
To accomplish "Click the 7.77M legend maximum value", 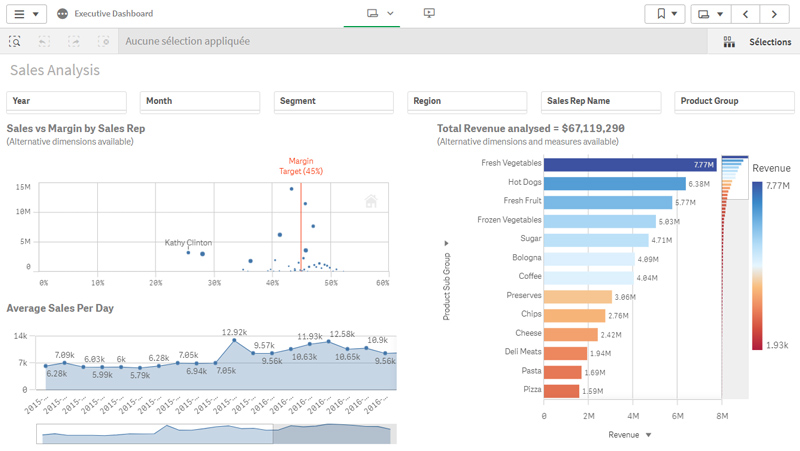I will (778, 186).
